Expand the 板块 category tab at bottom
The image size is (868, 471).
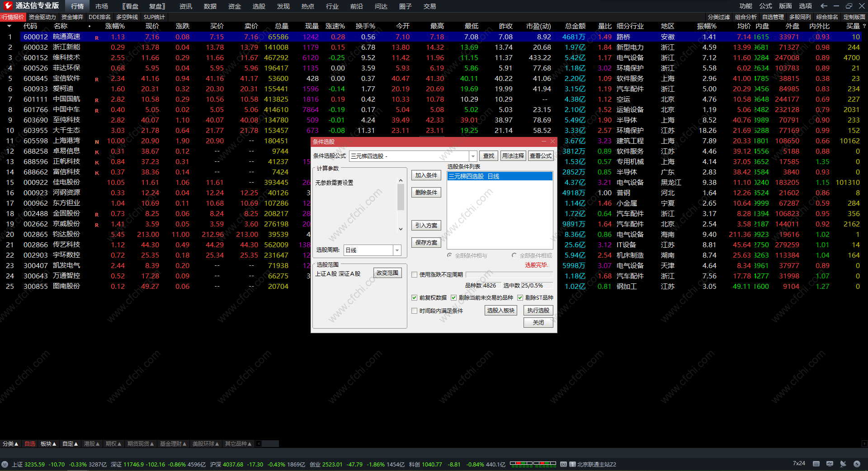pyautogui.click(x=48, y=444)
